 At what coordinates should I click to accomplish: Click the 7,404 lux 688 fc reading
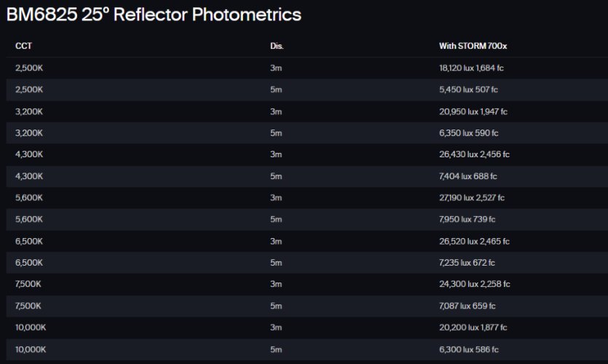[468, 176]
